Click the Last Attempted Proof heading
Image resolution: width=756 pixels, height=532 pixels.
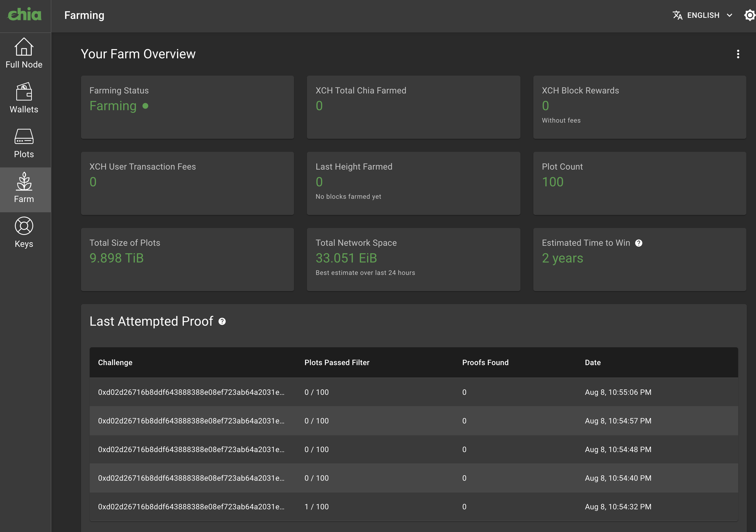click(x=152, y=321)
